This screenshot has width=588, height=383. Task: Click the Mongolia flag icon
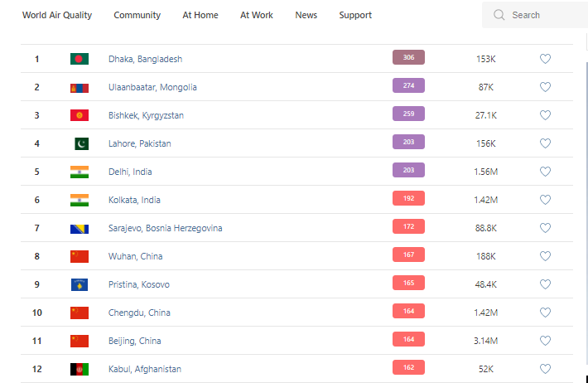(80, 87)
